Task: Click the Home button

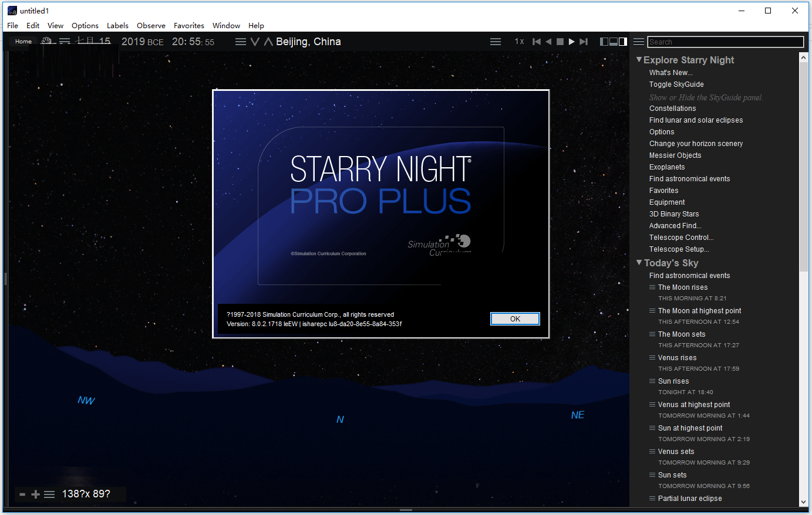Action: (x=23, y=42)
